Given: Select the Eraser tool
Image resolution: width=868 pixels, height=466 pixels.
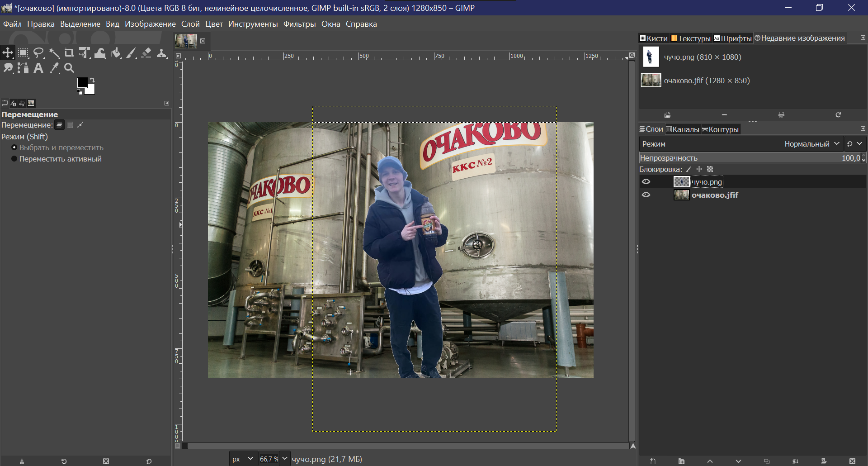Looking at the screenshot, I should point(146,53).
